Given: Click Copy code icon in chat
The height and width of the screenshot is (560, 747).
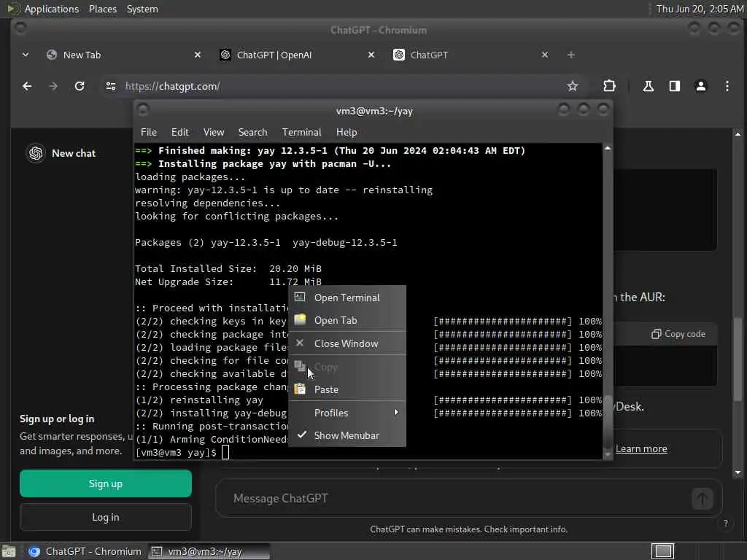Looking at the screenshot, I should pos(656,334).
